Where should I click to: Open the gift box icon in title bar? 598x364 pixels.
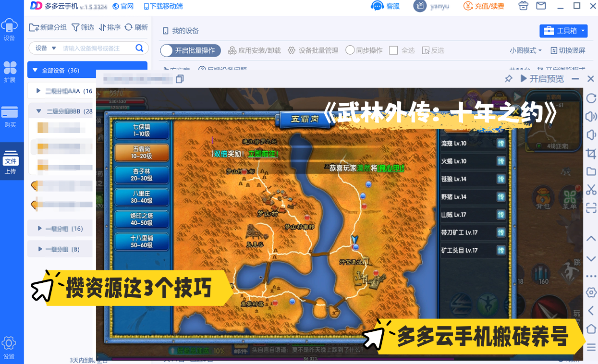coord(524,6)
